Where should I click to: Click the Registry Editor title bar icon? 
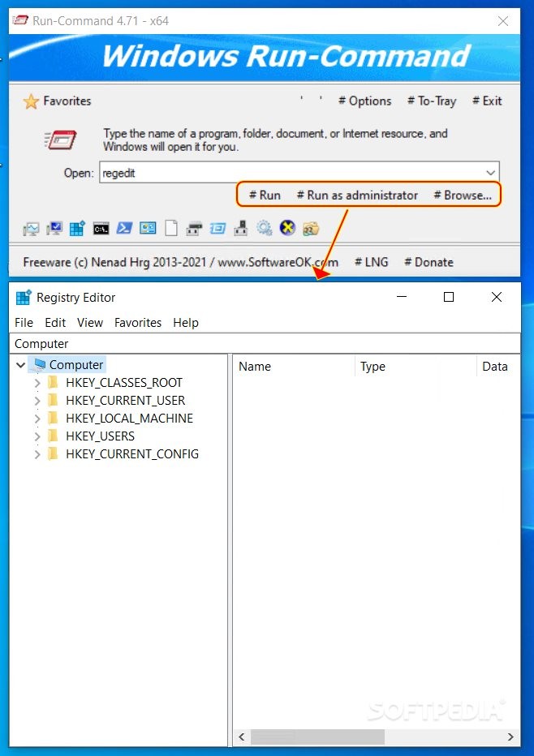pyautogui.click(x=24, y=298)
